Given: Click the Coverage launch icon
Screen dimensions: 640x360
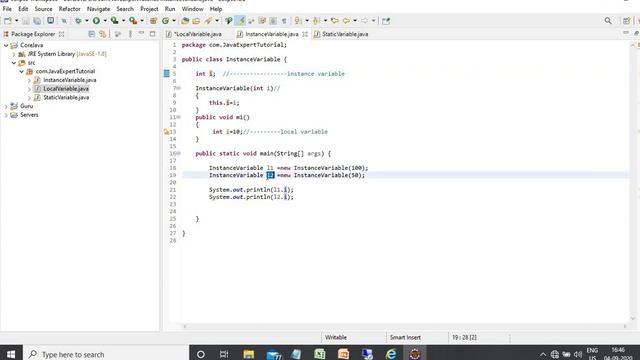Looking at the screenshot, I should pos(115,21).
